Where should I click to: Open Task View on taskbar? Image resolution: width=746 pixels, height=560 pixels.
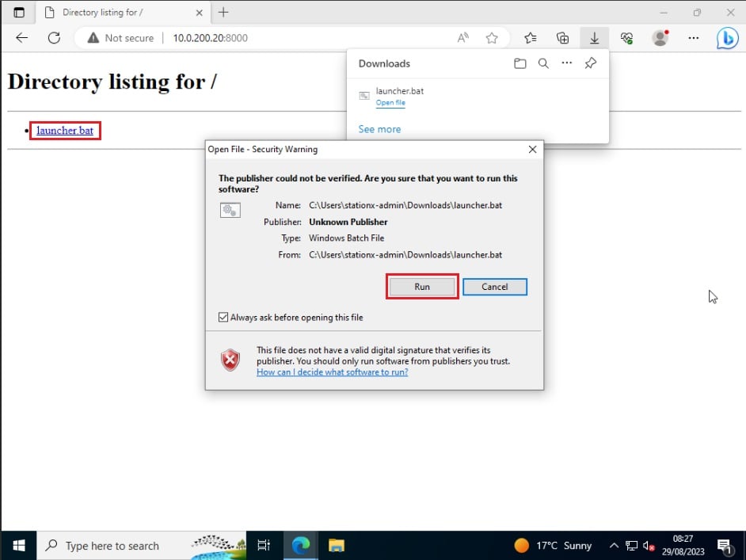[x=264, y=545]
